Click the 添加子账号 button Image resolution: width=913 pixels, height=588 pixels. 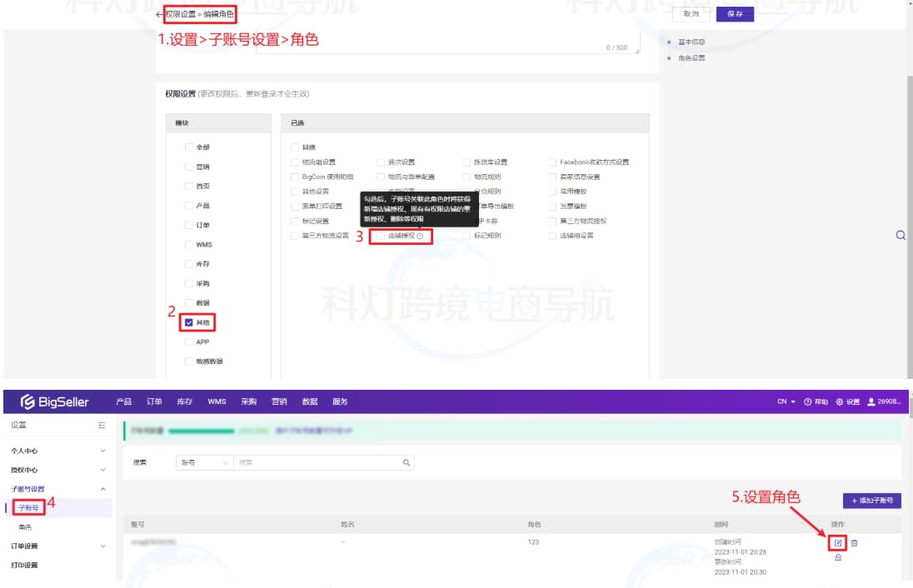(x=871, y=501)
